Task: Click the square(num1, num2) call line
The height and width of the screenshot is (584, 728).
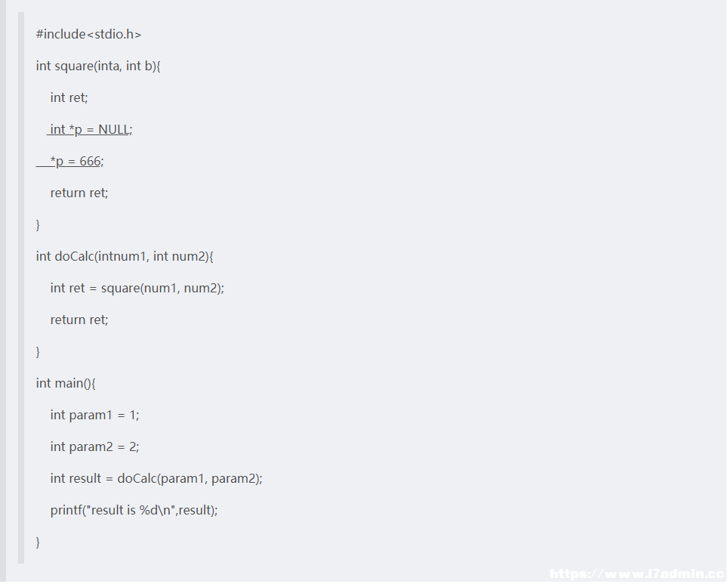Action: (x=137, y=288)
